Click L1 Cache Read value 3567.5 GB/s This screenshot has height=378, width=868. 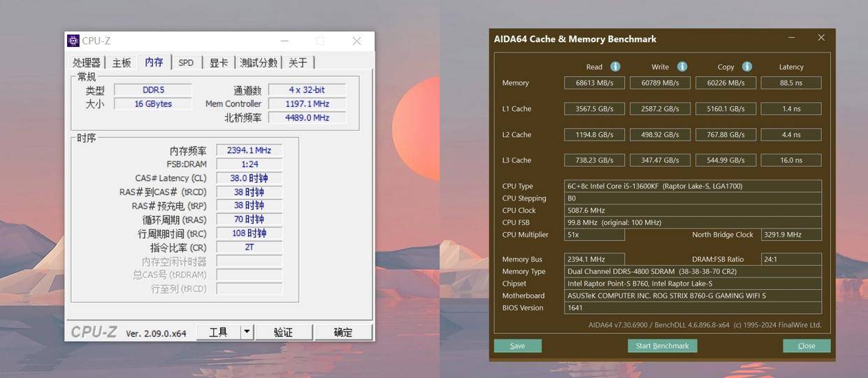[x=595, y=108]
